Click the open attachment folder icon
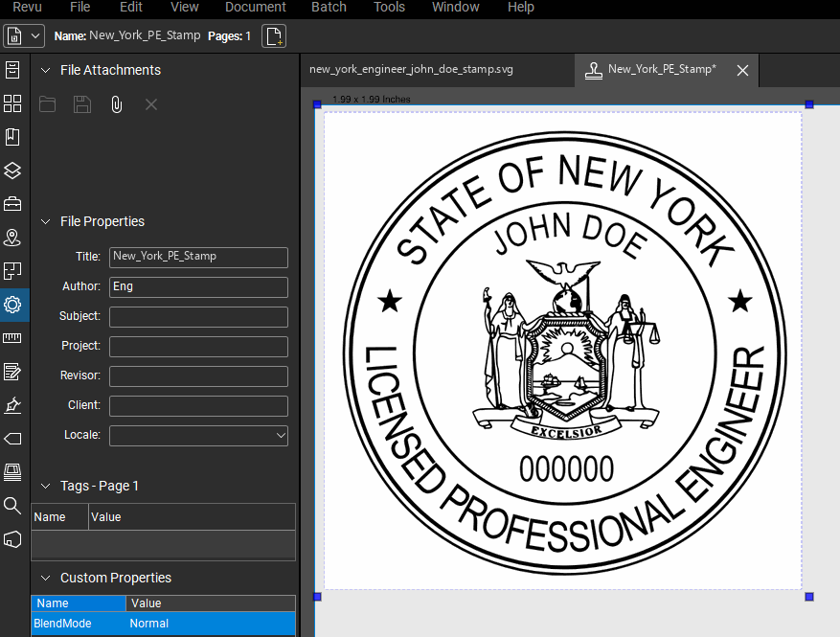The width and height of the screenshot is (840, 637). pos(47,104)
